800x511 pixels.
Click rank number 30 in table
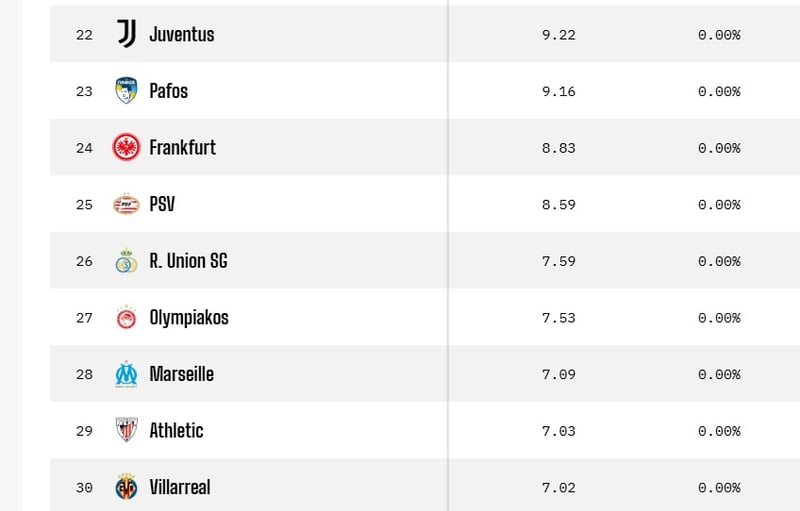tap(84, 488)
